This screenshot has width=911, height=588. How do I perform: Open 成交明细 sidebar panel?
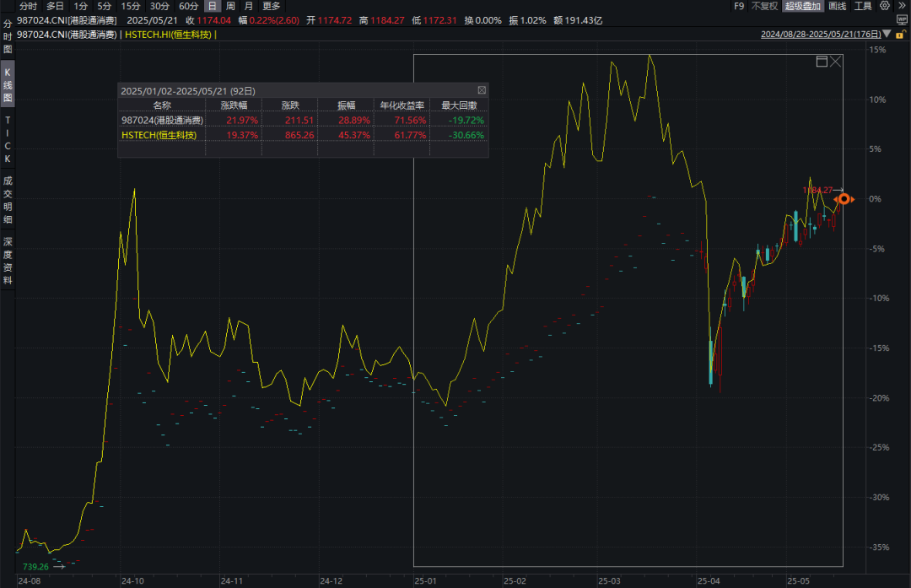click(8, 200)
